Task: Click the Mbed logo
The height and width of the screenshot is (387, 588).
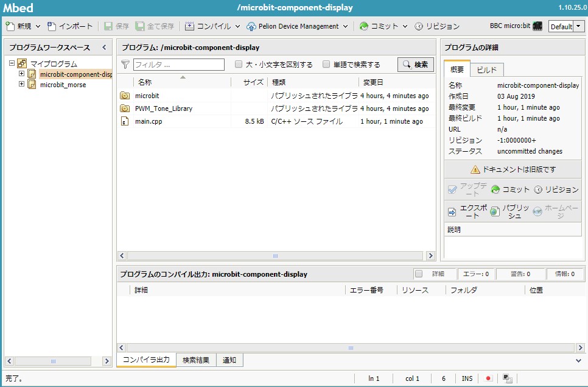Action: tap(18, 7)
